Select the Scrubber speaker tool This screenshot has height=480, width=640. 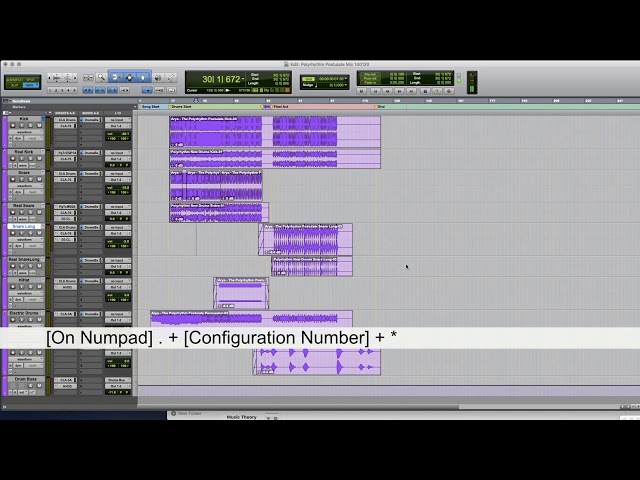pos(158,77)
